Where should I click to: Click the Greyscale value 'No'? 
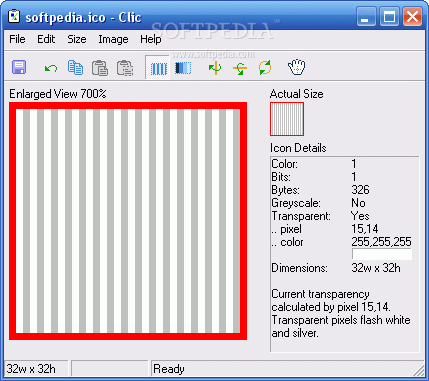pos(358,203)
